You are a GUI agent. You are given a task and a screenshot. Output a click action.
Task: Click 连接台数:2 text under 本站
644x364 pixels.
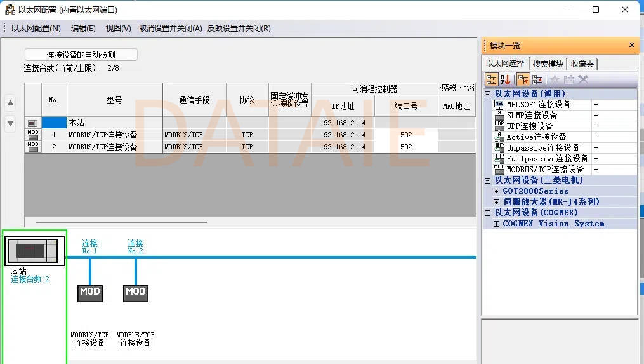[30, 280]
